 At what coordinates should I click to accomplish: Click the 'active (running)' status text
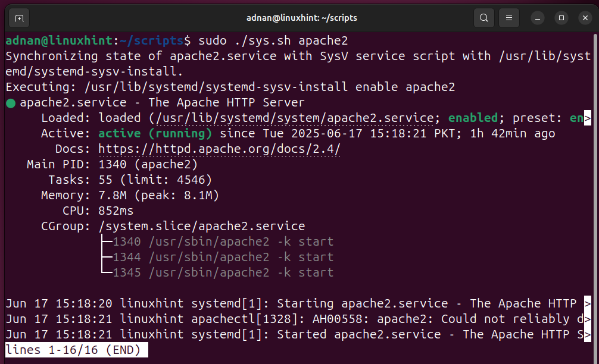pyautogui.click(x=155, y=133)
